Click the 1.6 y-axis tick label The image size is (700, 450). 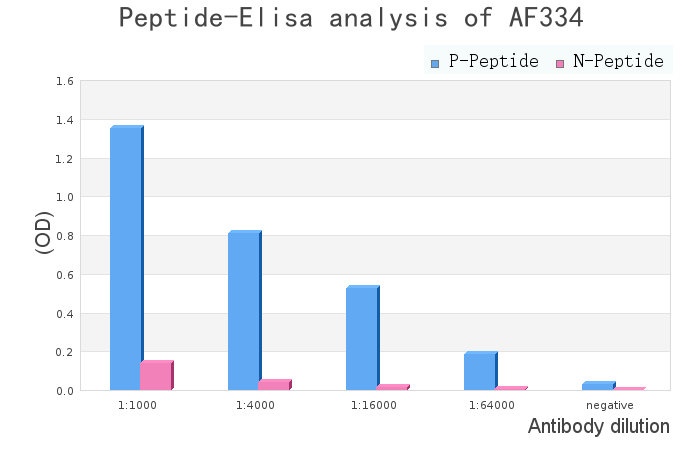65,81
